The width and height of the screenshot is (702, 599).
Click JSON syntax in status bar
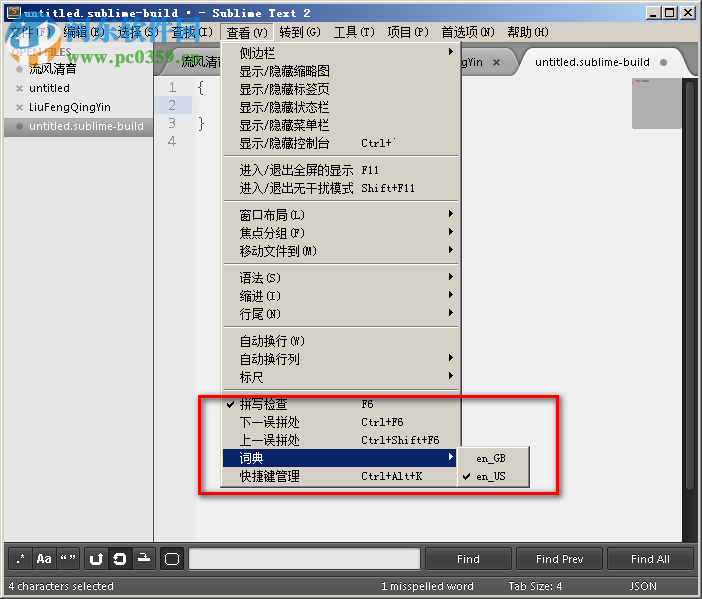tap(643, 586)
